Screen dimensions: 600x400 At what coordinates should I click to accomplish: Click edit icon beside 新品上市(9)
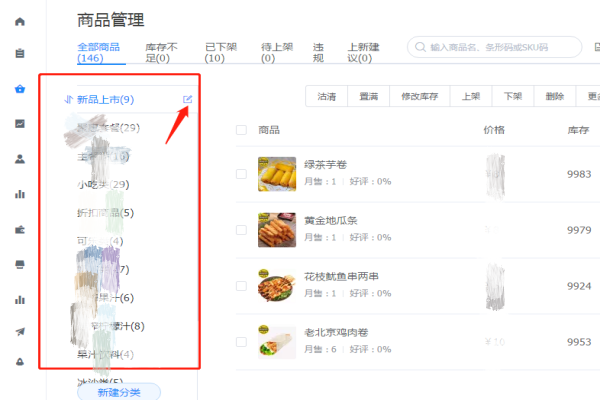pos(187,100)
